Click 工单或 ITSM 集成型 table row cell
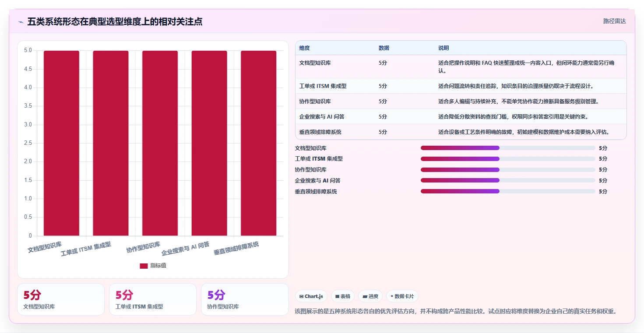Viewport: 644px width, 333px height. pos(323,86)
